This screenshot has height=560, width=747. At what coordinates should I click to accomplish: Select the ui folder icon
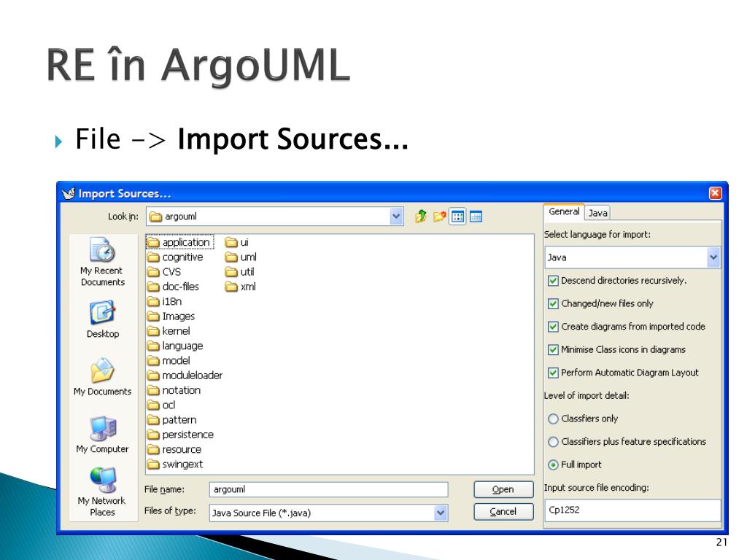(231, 243)
